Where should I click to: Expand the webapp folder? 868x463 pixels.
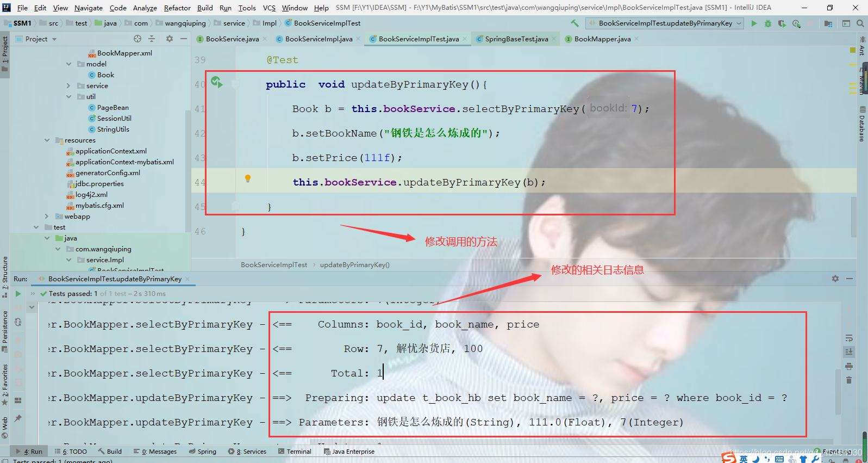47,216
